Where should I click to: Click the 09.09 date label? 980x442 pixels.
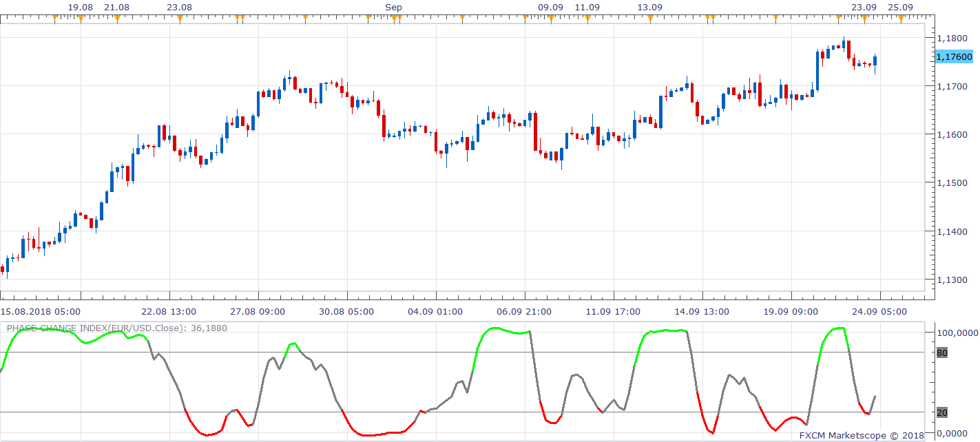551,7
